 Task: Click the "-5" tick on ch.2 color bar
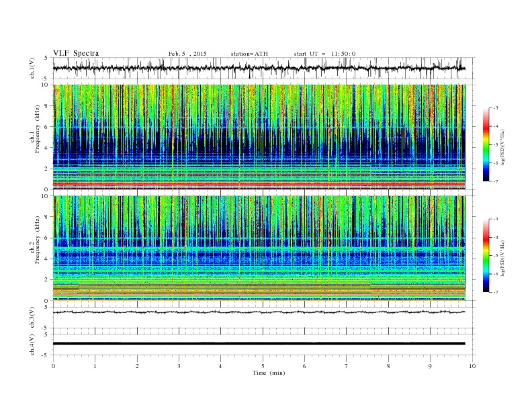click(x=496, y=256)
